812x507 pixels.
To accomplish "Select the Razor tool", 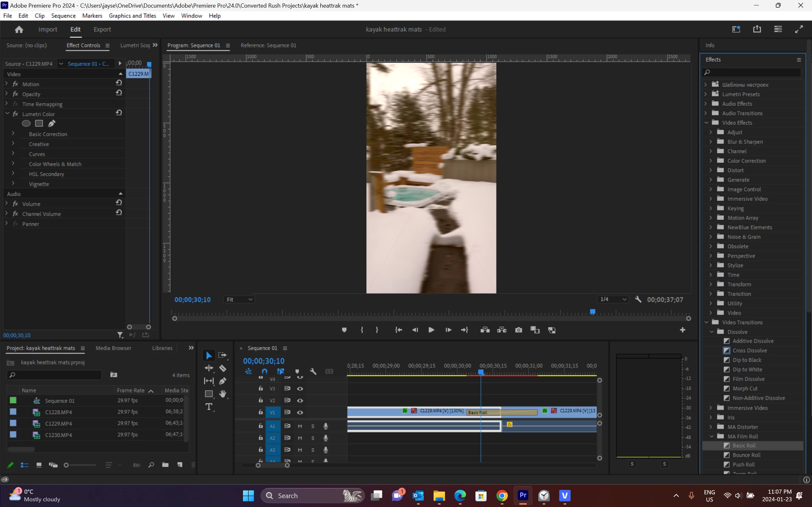I will point(223,368).
